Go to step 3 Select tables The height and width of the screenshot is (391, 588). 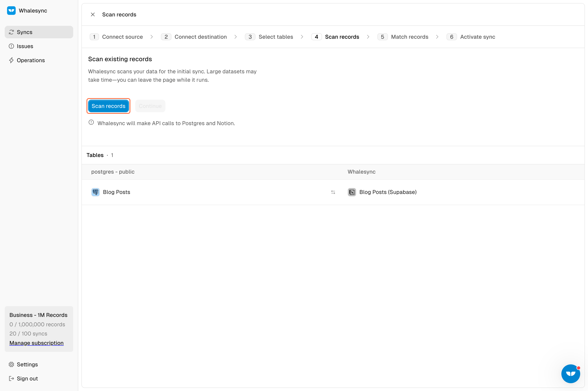point(269,37)
